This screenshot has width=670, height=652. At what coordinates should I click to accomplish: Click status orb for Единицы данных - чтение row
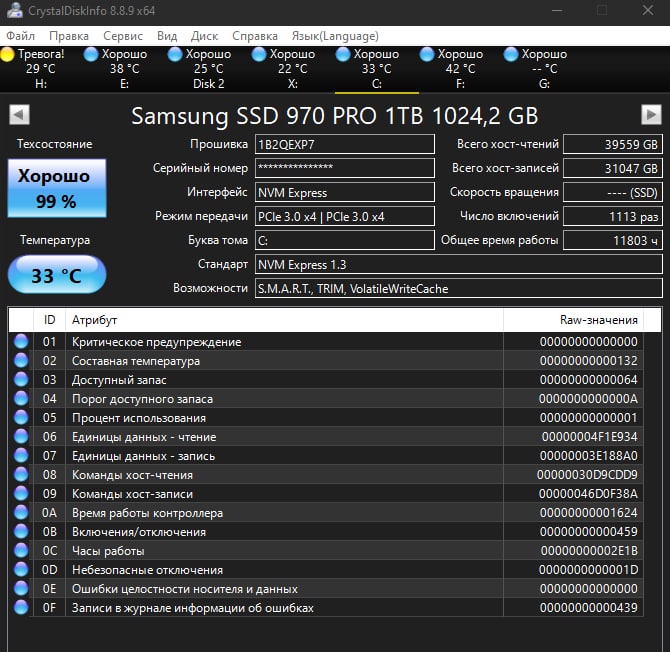click(21, 436)
